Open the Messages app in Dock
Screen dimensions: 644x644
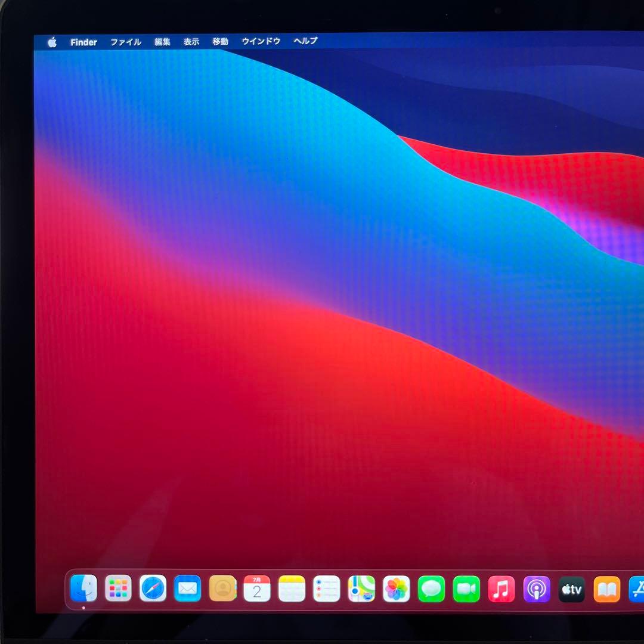coord(431,589)
